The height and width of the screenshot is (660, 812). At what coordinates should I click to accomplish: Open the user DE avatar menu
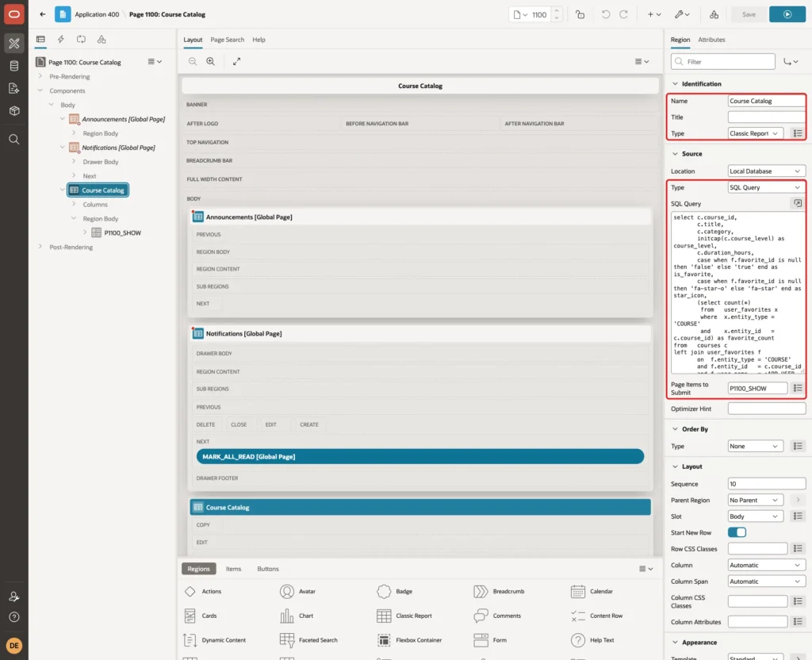coord(14,646)
